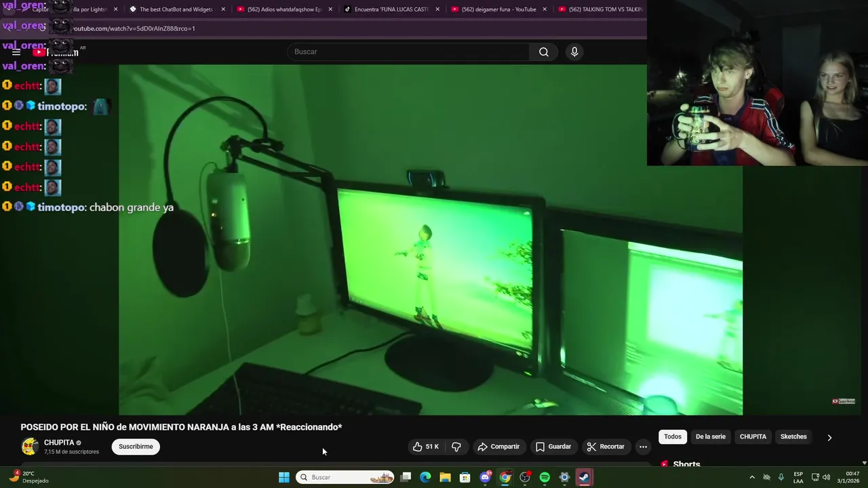Open the Windows Start menu
868x488 pixels.
284,477
